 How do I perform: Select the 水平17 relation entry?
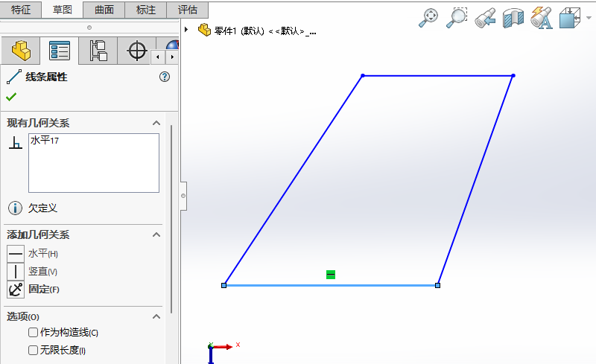coord(45,141)
